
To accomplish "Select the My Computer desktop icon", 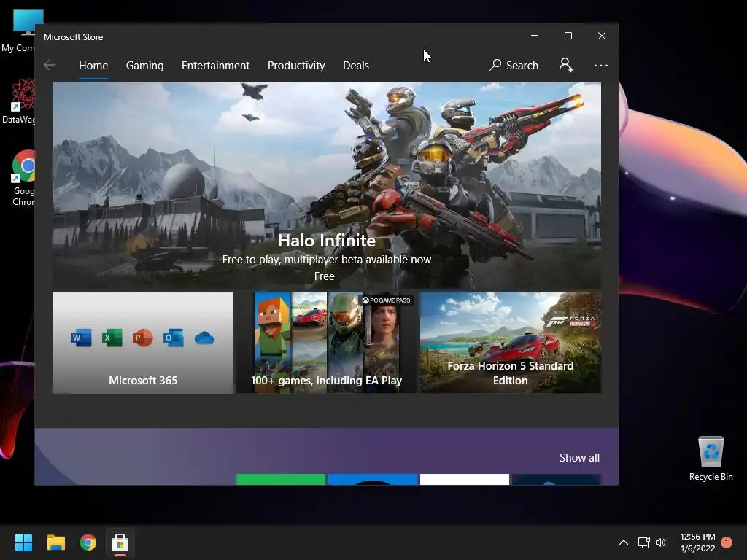I will coord(18,31).
